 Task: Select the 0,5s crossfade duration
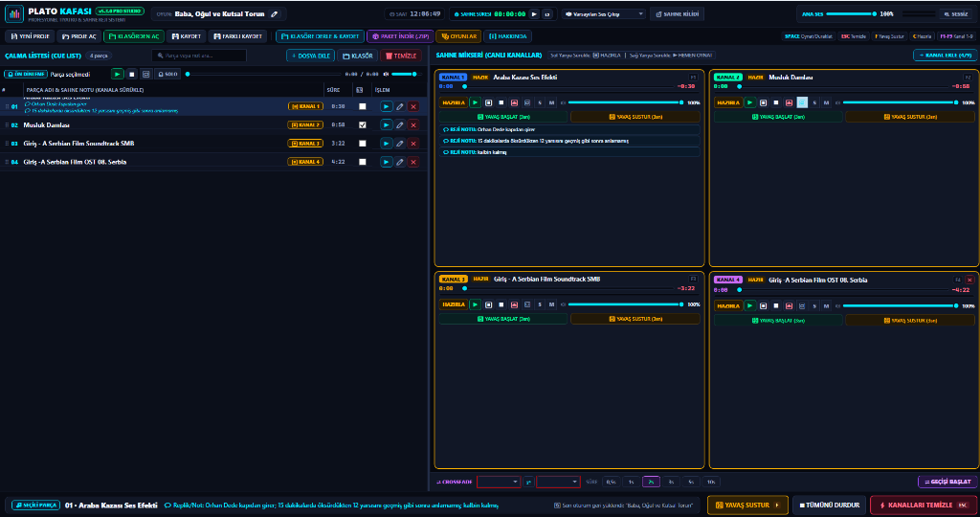(x=612, y=482)
